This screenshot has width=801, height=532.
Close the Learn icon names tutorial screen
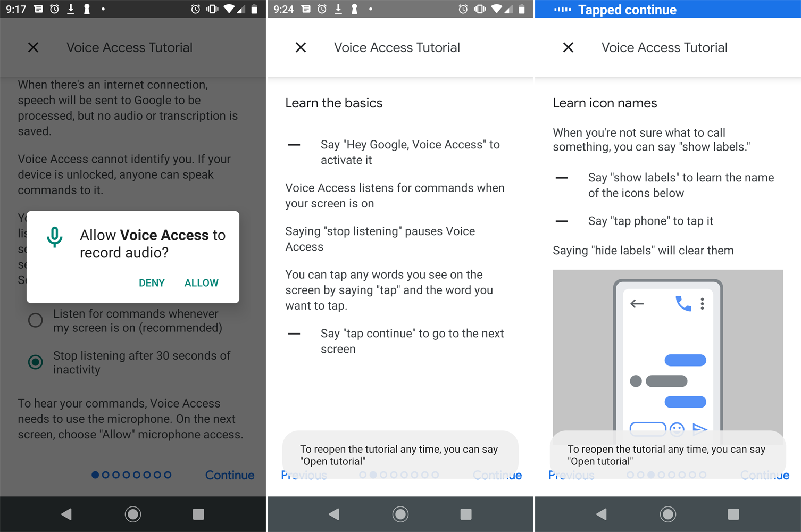pyautogui.click(x=568, y=47)
